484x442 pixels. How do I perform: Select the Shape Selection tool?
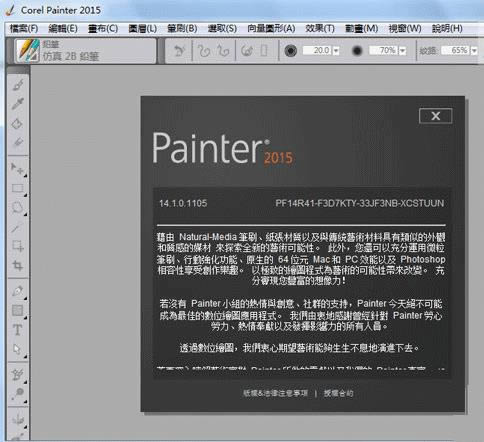(17, 350)
